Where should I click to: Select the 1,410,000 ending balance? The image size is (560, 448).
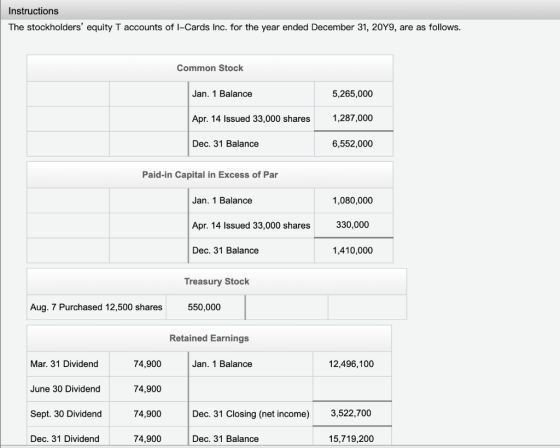pos(352,250)
